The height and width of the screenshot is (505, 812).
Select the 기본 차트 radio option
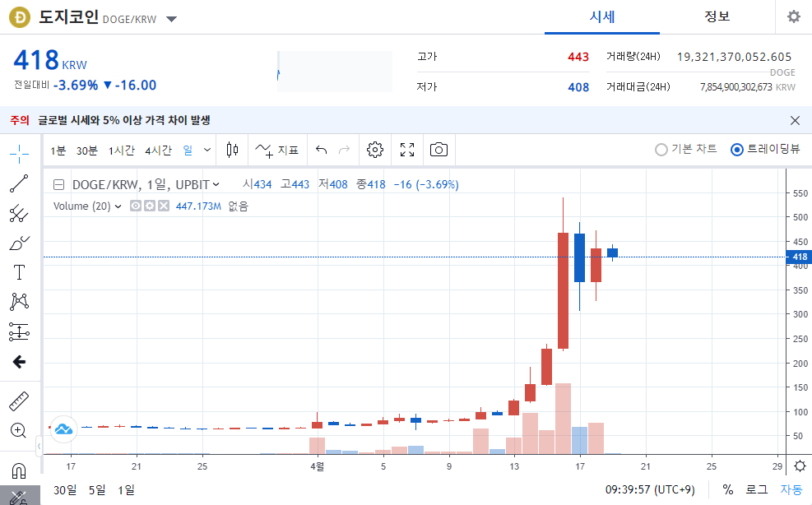point(685,149)
